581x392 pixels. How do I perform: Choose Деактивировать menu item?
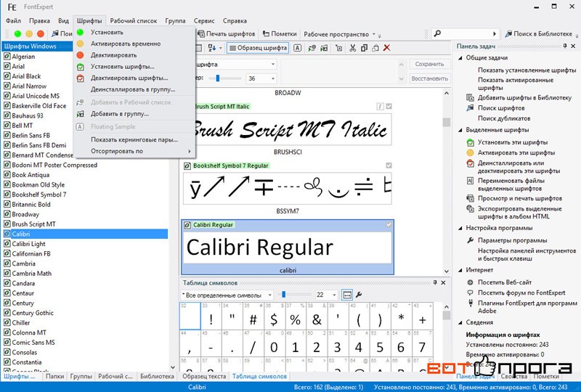[x=134, y=55]
